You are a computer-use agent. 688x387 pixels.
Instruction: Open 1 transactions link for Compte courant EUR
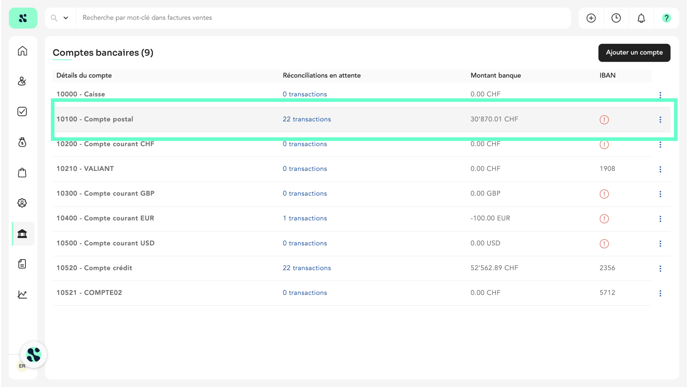(x=305, y=219)
